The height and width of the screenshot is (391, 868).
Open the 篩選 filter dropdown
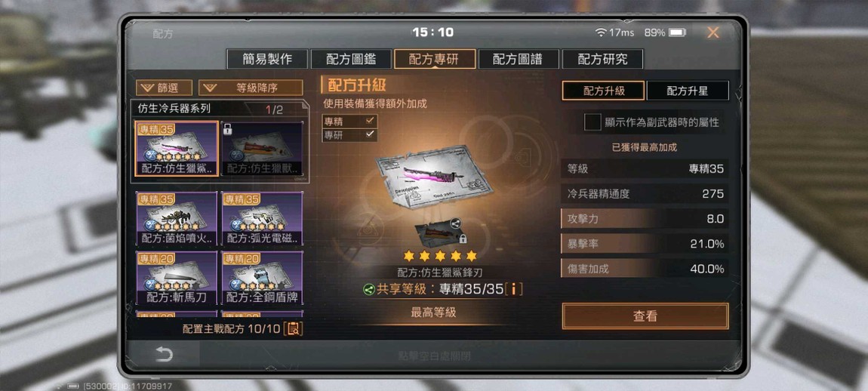[x=165, y=88]
